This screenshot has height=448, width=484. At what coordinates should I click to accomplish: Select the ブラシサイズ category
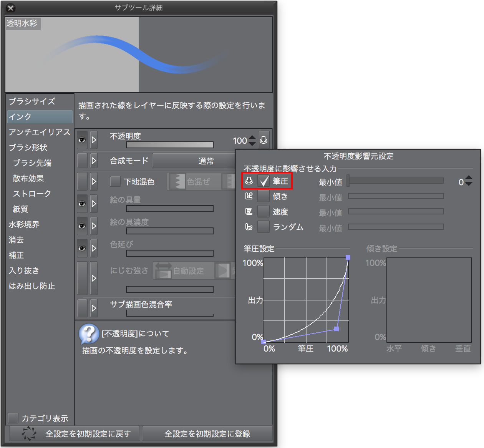[32, 101]
